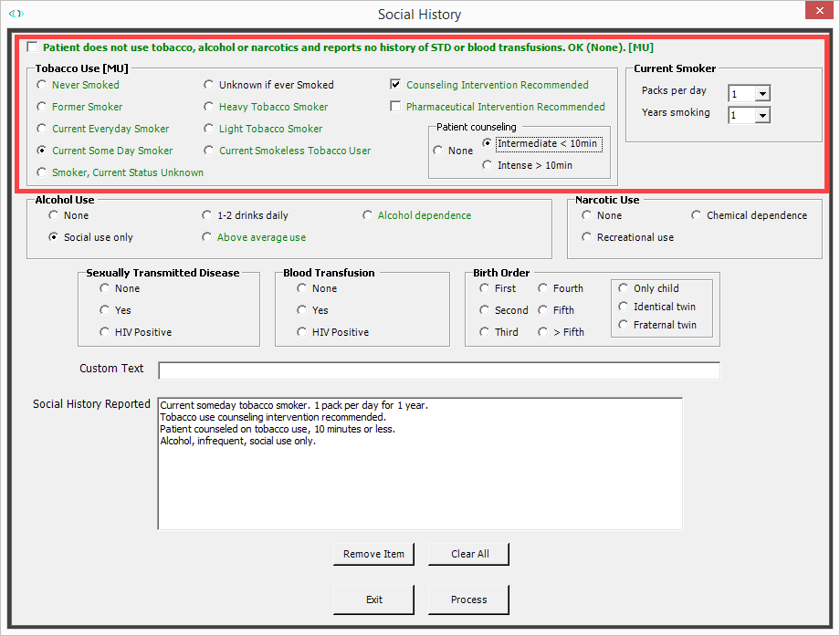This screenshot has height=636, width=840.
Task: Select Alcohol dependence radio button
Action: pyautogui.click(x=368, y=215)
